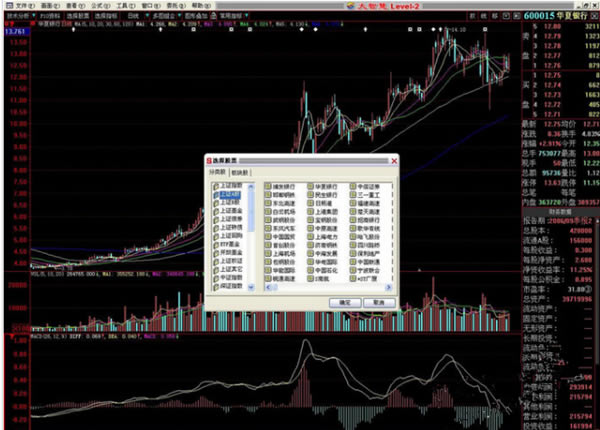Click the stock icon for 中信证券
Viewport: 600px width, 430px height.
353,187
